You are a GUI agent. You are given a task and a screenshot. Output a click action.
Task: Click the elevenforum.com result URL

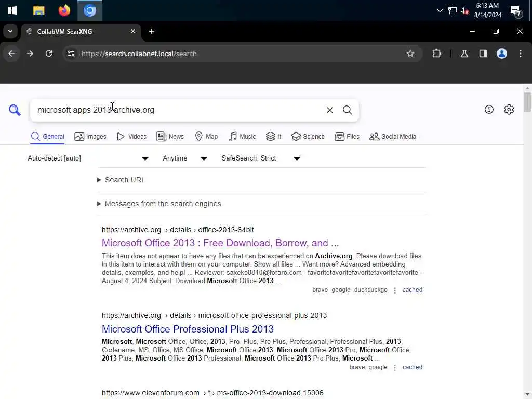212,393
